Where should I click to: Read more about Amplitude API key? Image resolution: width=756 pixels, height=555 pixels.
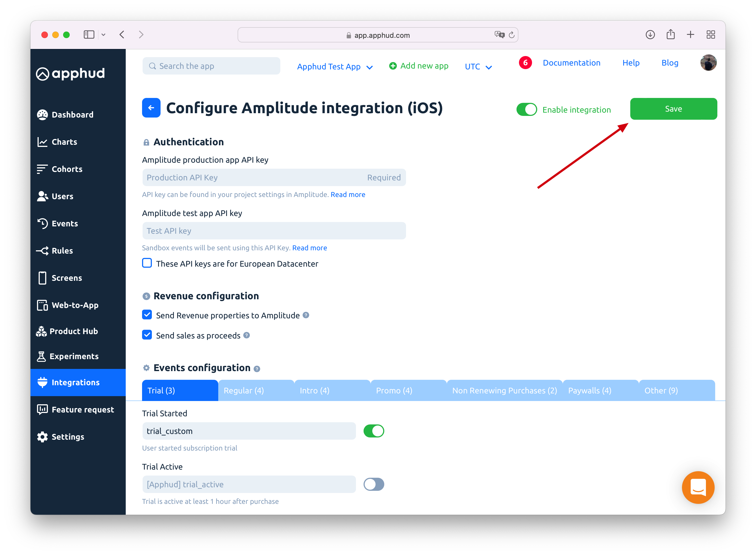coord(348,194)
